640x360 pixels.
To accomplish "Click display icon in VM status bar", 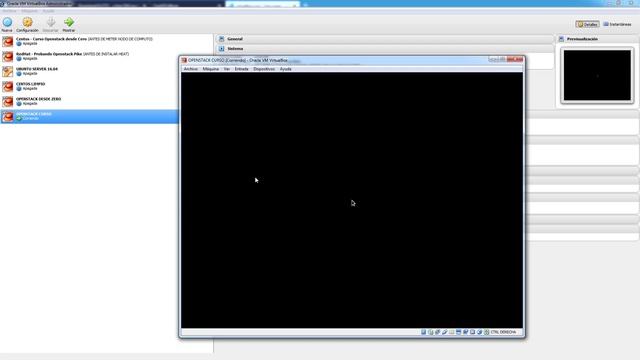I will [x=458, y=332].
